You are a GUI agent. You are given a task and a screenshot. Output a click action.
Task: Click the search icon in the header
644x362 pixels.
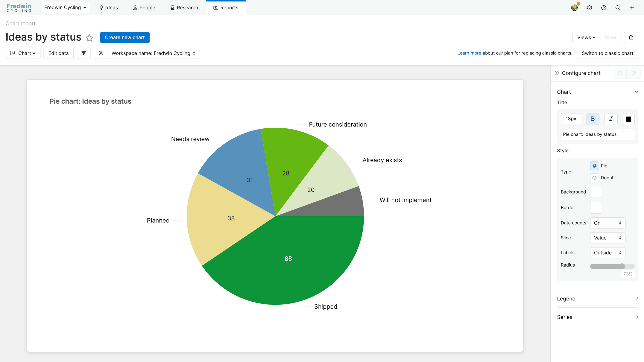[x=618, y=8]
